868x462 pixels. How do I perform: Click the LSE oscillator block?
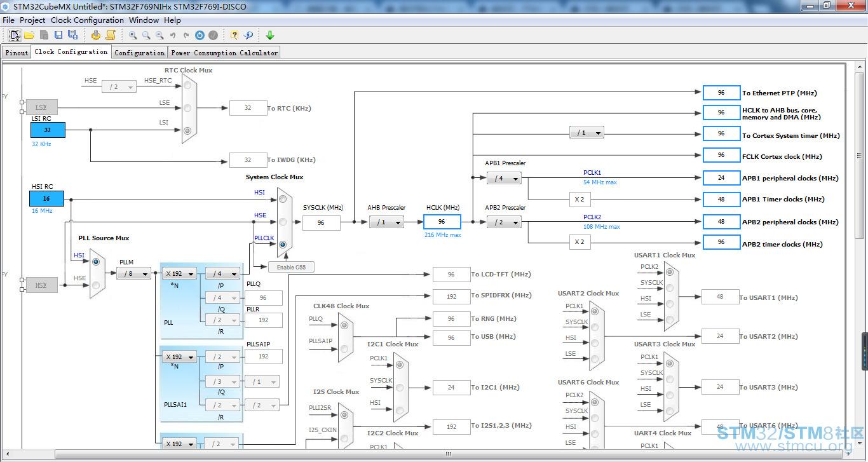[41, 107]
